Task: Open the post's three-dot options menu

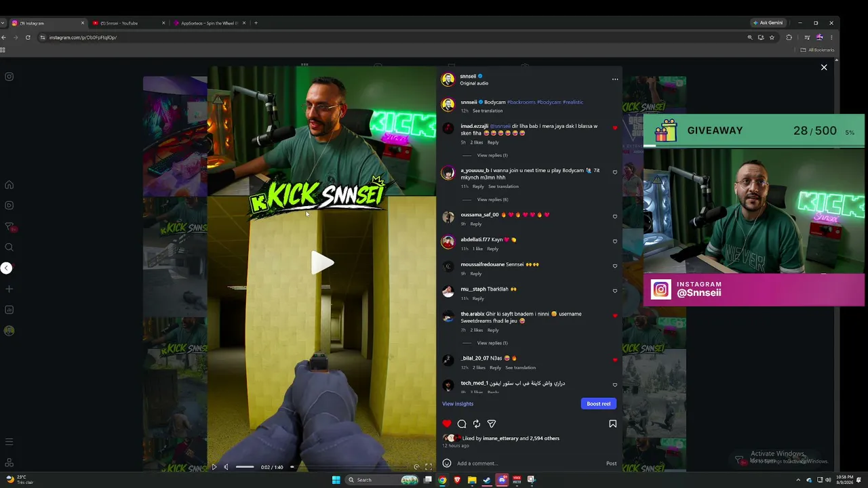Action: (615, 79)
